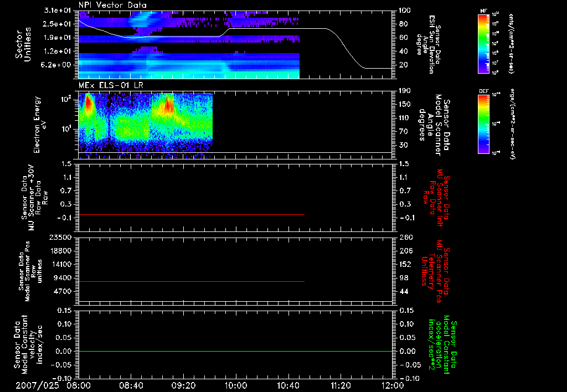Click the green velocity trace at 0.00
567x392 pixels.
(x=235, y=351)
